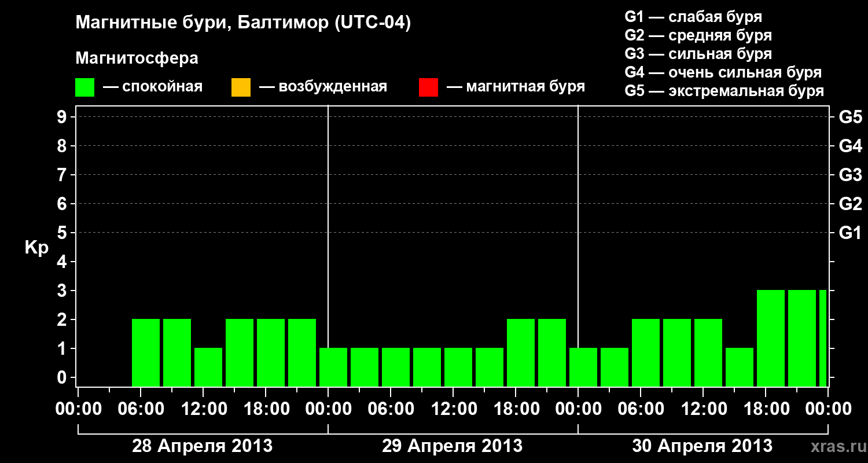
Task: Click the Kp axis value 9
Action: pos(63,117)
